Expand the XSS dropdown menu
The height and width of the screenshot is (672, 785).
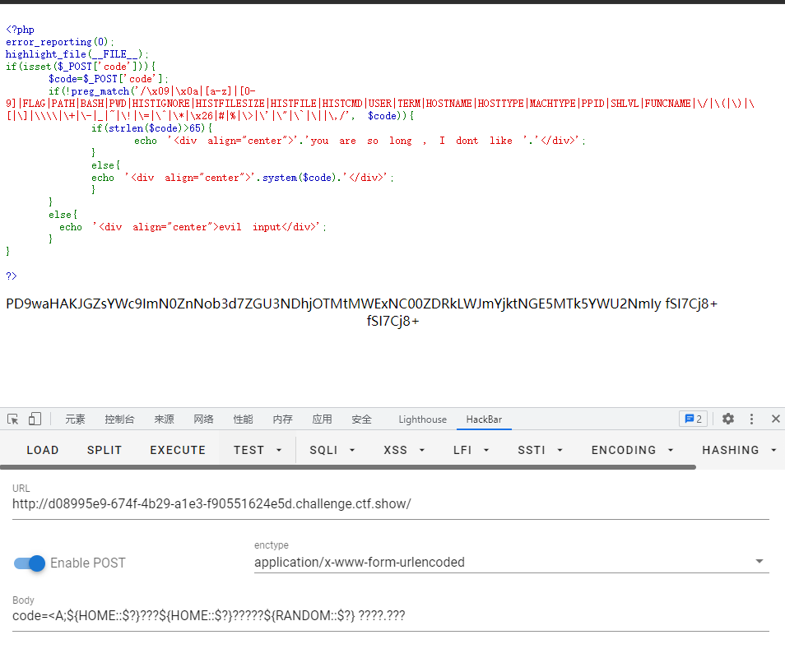click(x=404, y=451)
